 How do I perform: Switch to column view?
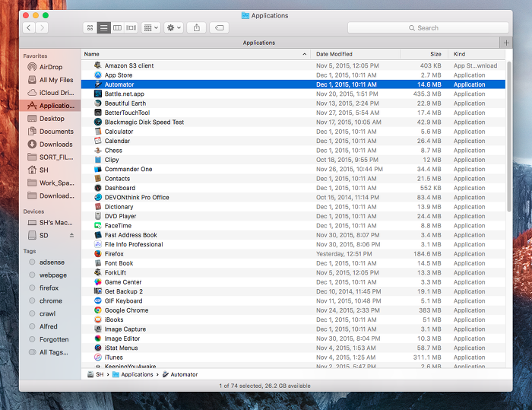(117, 28)
